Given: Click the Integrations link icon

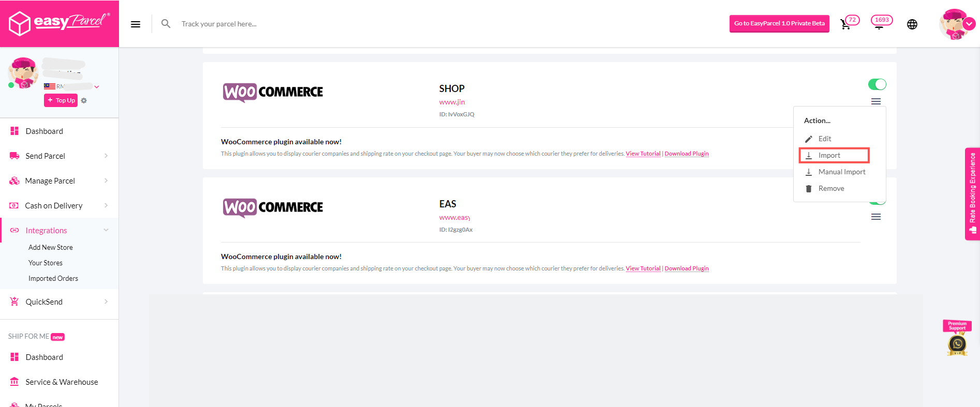Looking at the screenshot, I should tap(14, 230).
